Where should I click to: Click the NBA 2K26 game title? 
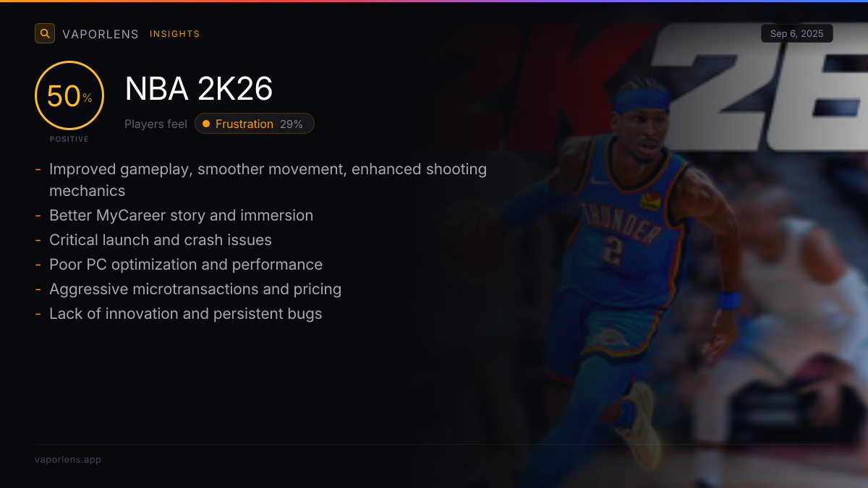tap(199, 89)
